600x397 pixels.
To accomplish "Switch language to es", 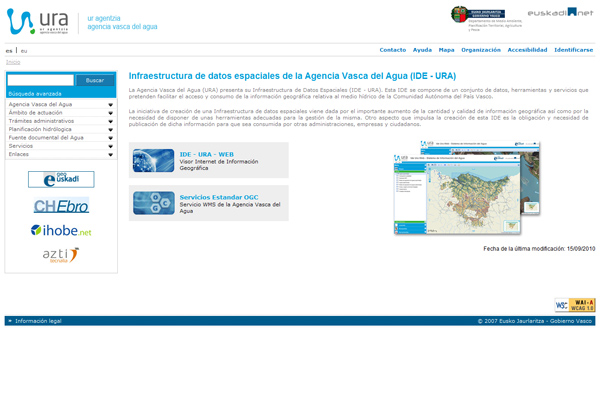I will coord(9,51).
